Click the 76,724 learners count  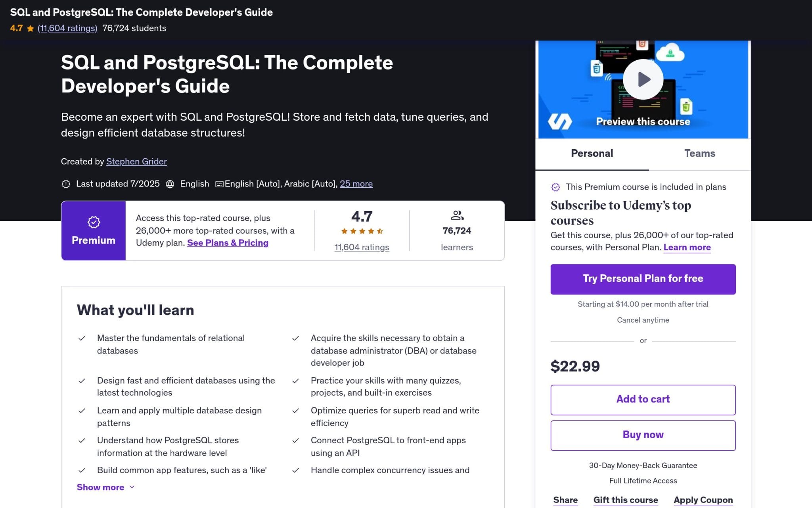click(457, 231)
